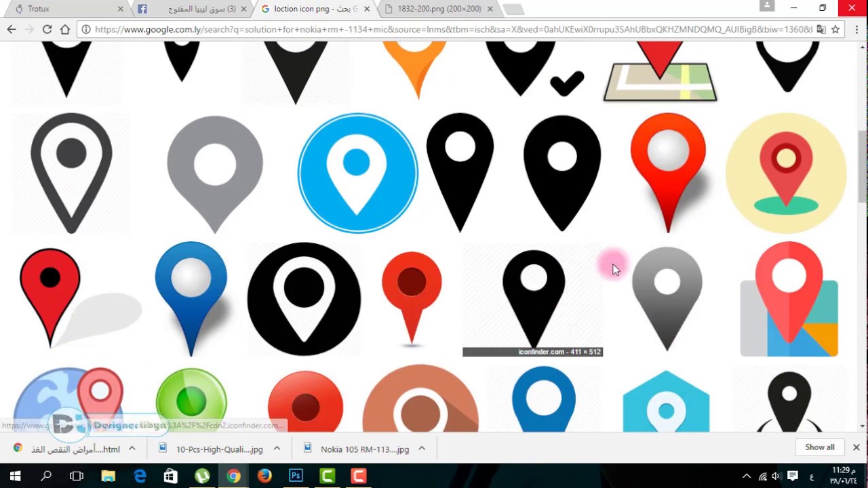
Task: Open the taskbar clock and calendar
Action: [x=842, y=476]
